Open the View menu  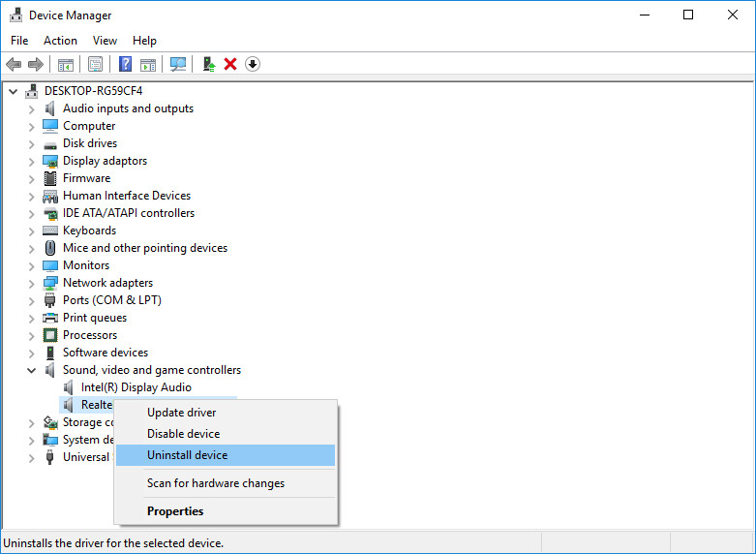[105, 41]
